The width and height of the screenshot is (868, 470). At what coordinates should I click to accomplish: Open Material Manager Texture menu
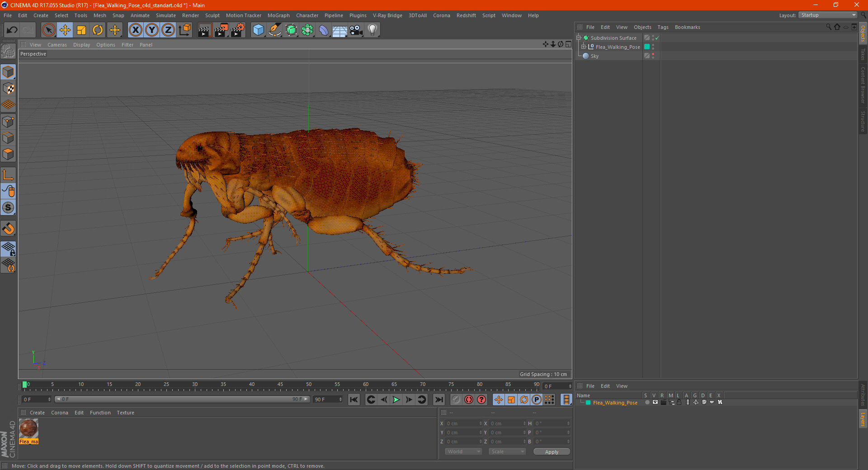125,413
